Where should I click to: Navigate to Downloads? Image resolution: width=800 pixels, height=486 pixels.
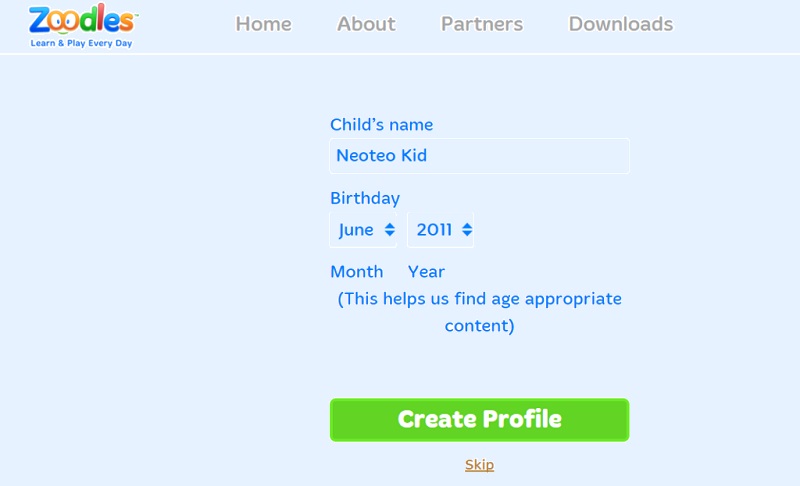(620, 24)
